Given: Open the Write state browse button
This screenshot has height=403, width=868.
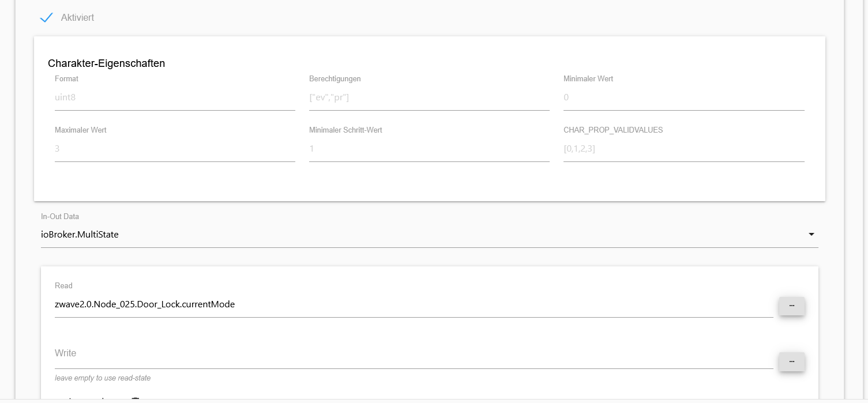Looking at the screenshot, I should pyautogui.click(x=791, y=361).
